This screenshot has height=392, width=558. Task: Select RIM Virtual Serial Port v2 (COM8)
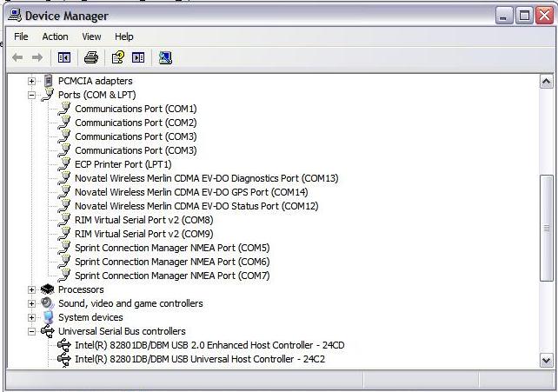point(143,220)
